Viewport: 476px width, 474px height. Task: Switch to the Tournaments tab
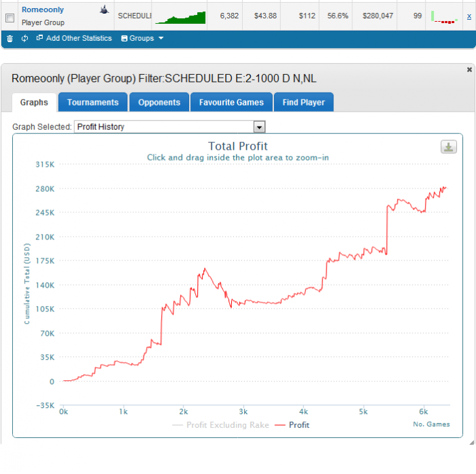click(x=93, y=102)
